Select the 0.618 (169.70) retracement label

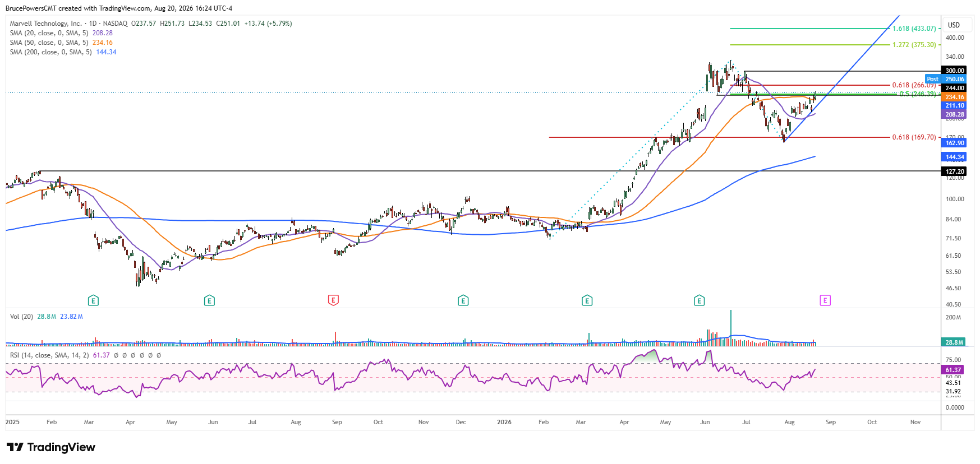914,137
